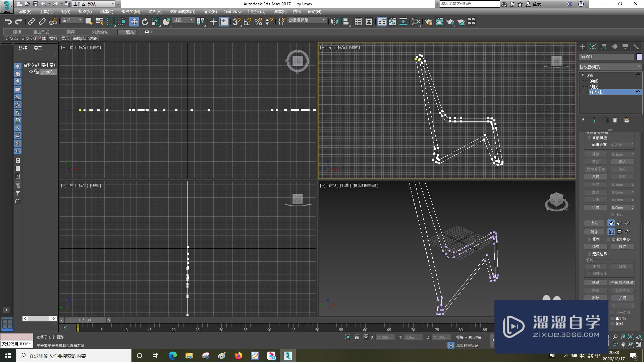Click the 反转 button
Image resolution: width=644 pixels, height=363 pixels.
point(595,177)
